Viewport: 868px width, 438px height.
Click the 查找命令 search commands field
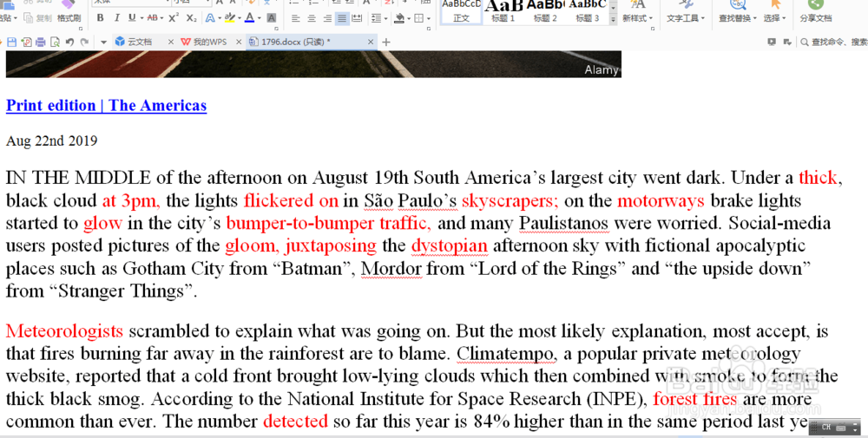pyautogui.click(x=833, y=42)
